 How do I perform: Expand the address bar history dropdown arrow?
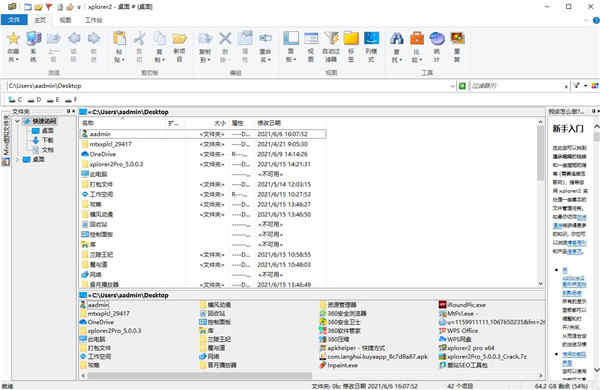452,86
